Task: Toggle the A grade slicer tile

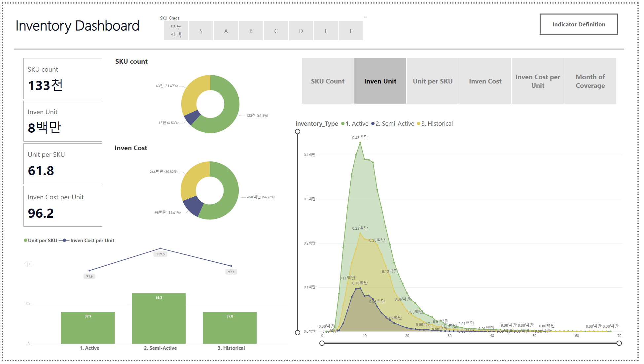Action: (226, 31)
